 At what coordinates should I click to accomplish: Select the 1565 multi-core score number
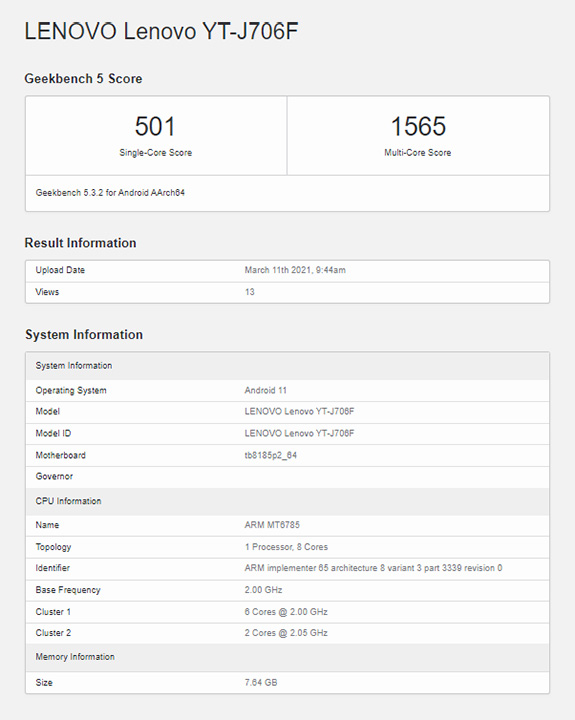pyautogui.click(x=418, y=126)
